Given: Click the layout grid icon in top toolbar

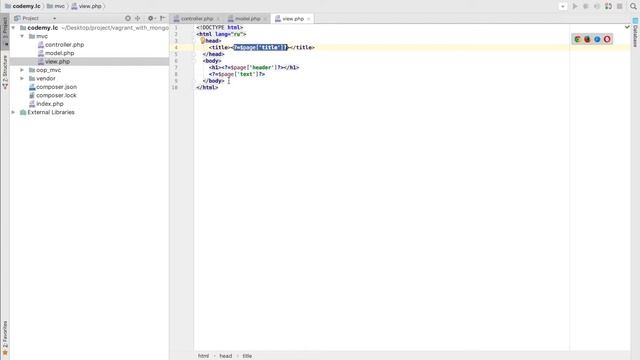Looking at the screenshot, I should [x=608, y=6].
